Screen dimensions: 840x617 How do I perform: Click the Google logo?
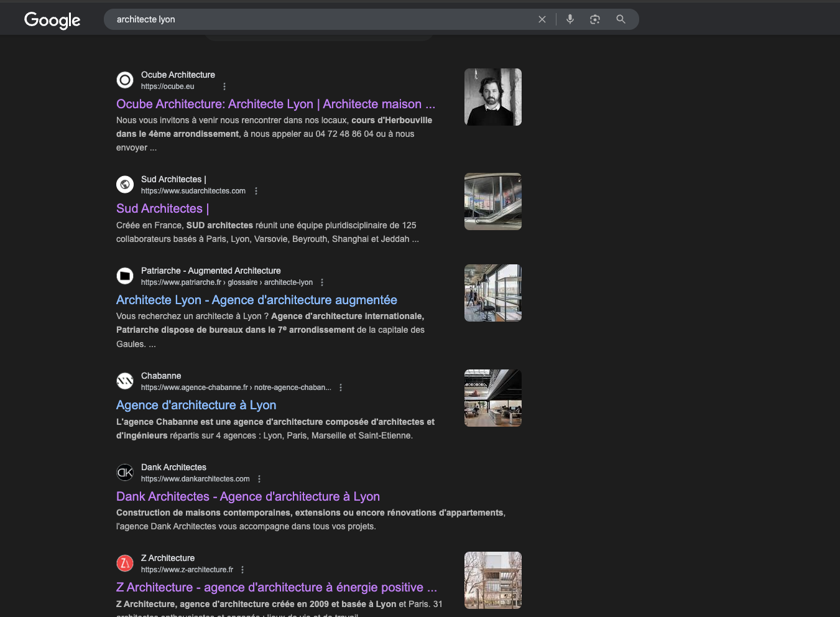[x=52, y=21]
